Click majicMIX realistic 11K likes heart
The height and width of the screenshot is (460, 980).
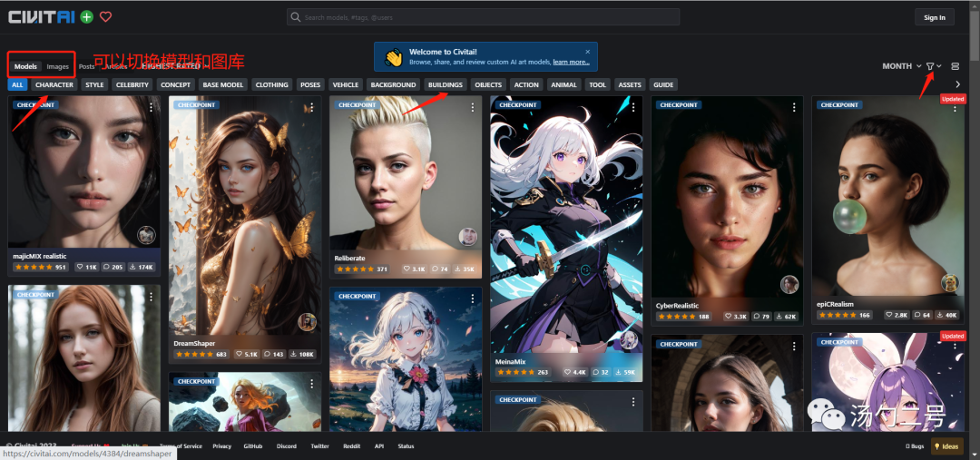tap(80, 267)
